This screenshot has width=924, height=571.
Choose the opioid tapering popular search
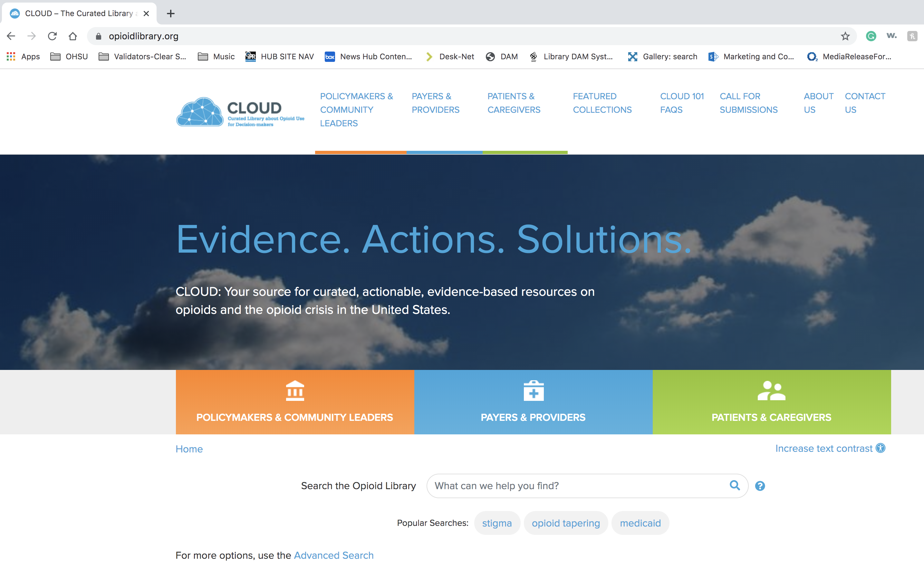click(566, 523)
